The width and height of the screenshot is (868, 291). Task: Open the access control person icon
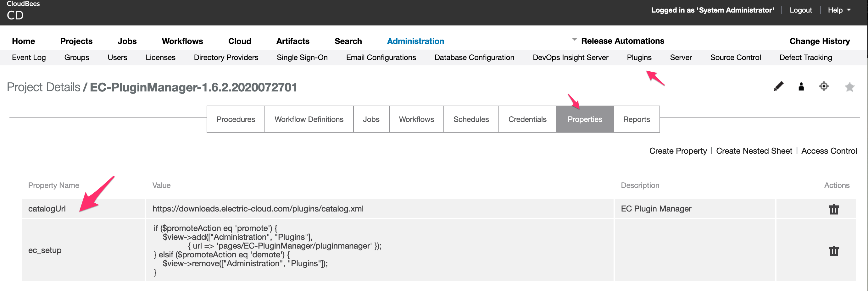[801, 86]
